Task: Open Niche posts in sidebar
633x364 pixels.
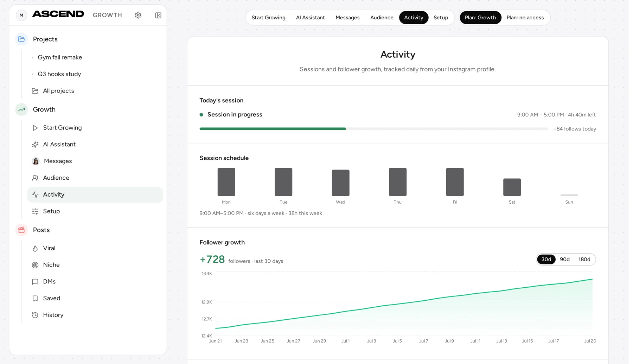Action: (95, 265)
